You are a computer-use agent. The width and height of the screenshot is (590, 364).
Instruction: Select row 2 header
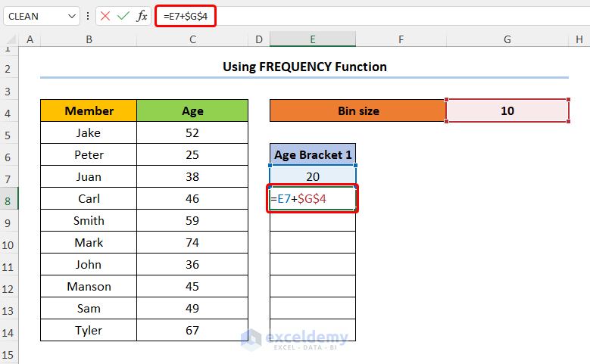pos(9,67)
